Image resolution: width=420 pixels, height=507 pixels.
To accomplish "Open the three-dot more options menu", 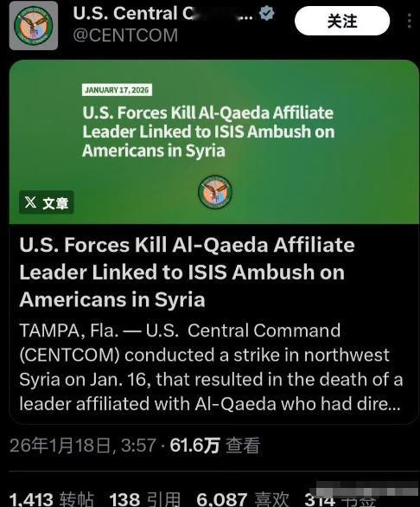I will click(410, 22).
